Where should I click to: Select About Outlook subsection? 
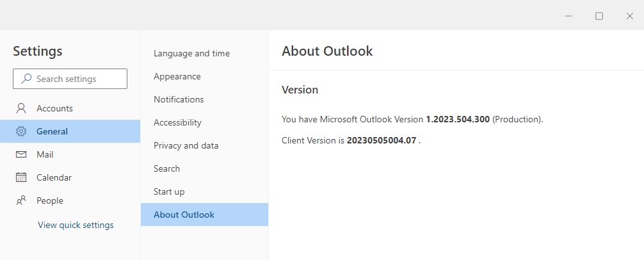[x=205, y=215]
